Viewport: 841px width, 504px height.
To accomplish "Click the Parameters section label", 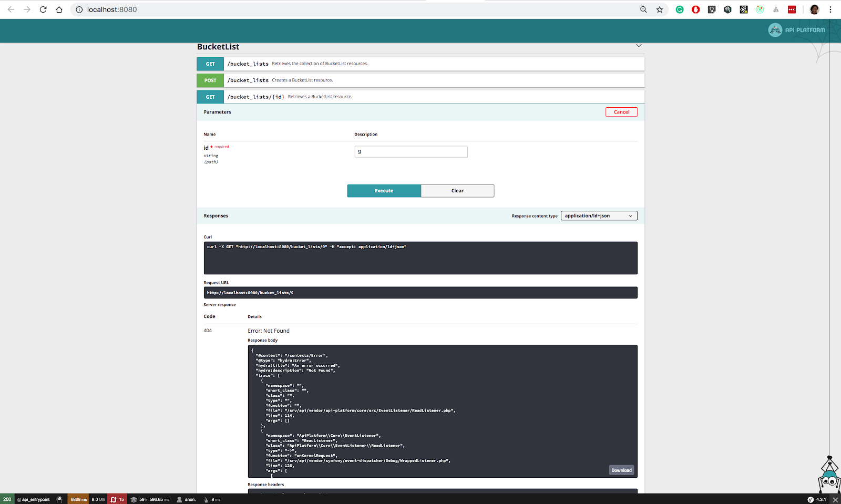I will click(x=217, y=112).
